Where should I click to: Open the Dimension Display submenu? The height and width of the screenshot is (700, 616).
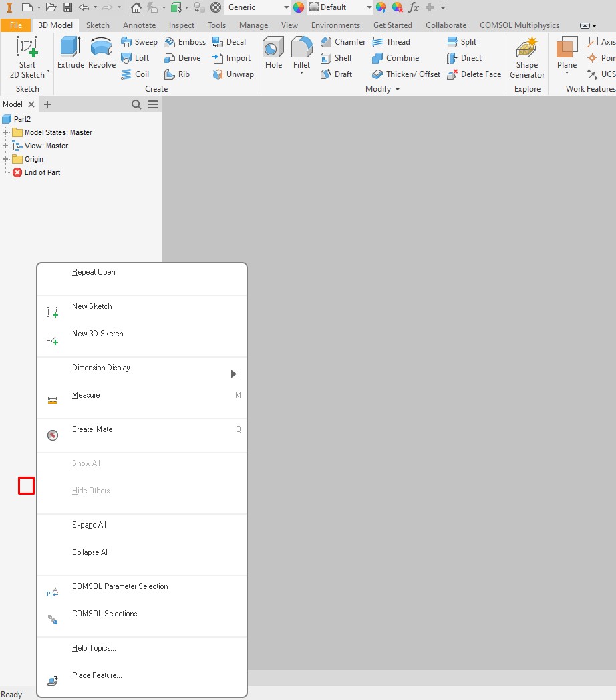point(101,367)
